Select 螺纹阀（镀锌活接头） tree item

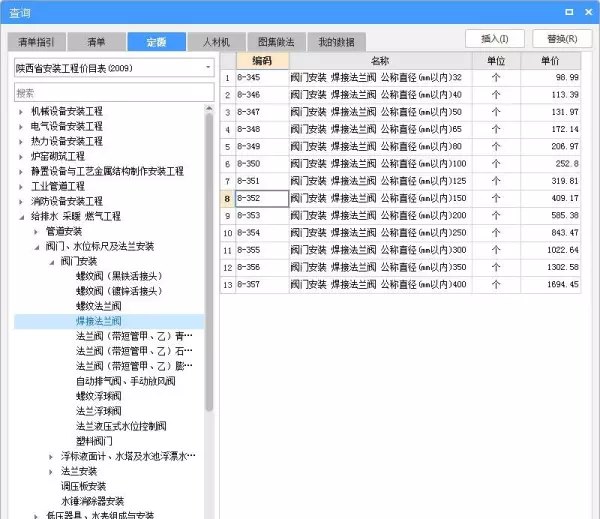tap(119, 291)
